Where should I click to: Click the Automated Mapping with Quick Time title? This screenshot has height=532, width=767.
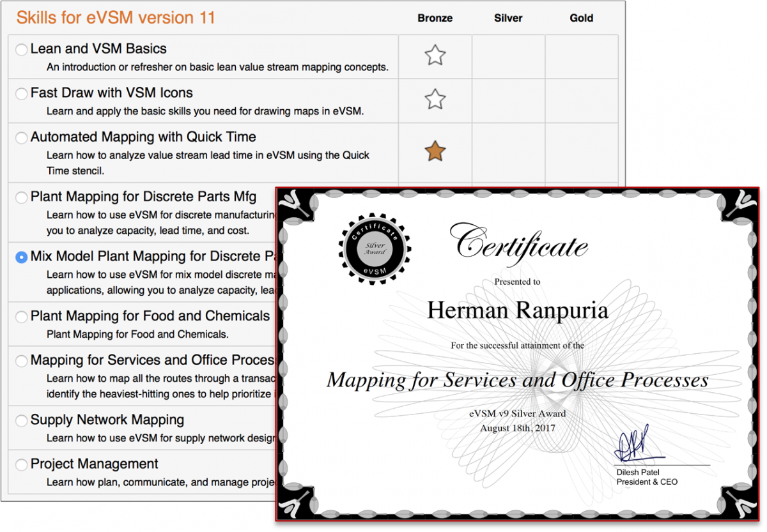click(143, 137)
